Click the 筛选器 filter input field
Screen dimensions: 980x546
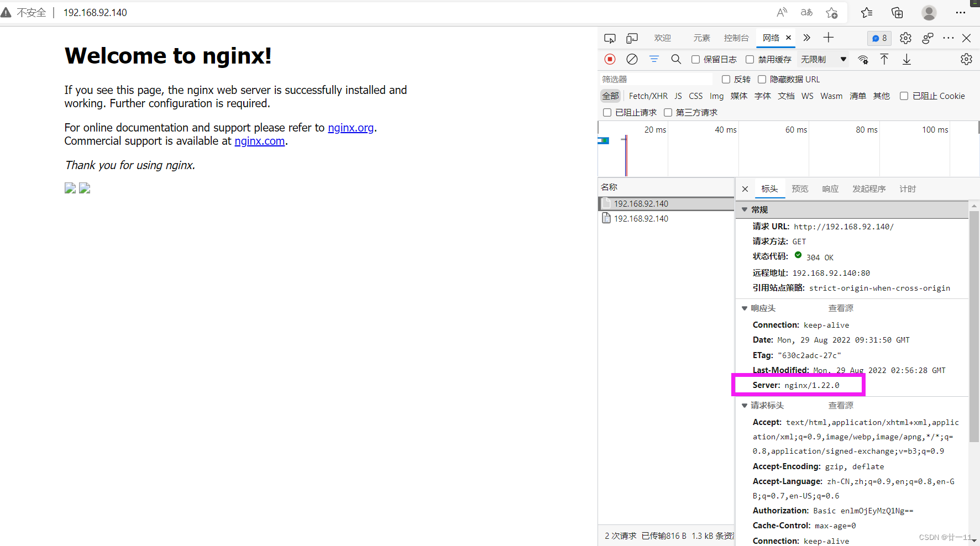click(x=657, y=79)
